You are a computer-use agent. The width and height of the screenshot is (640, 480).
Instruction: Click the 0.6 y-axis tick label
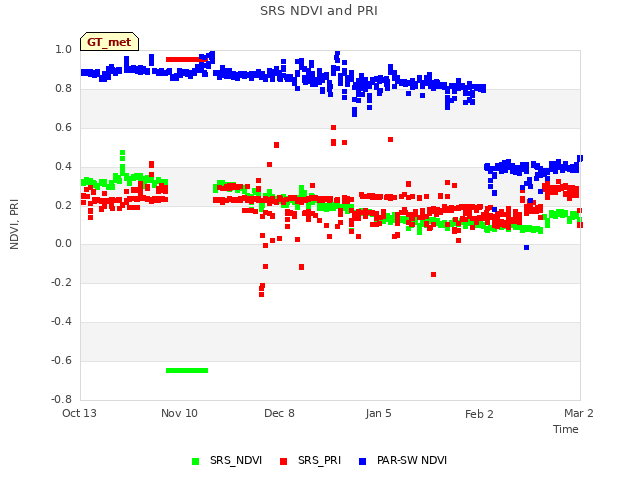[x=64, y=128]
